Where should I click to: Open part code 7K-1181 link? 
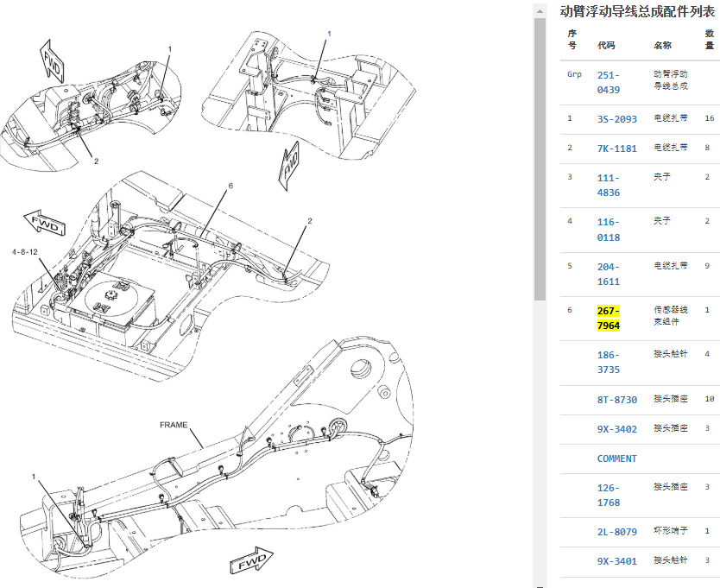[617, 149]
